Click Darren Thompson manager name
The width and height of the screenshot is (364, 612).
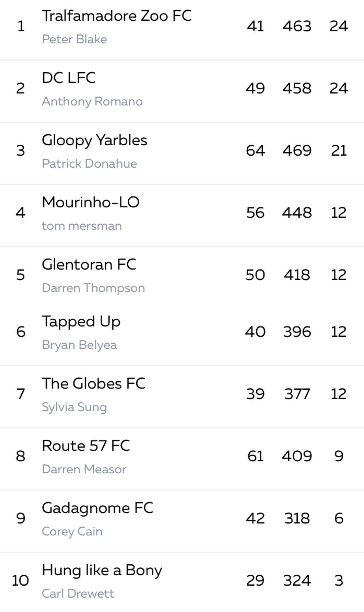(93, 288)
